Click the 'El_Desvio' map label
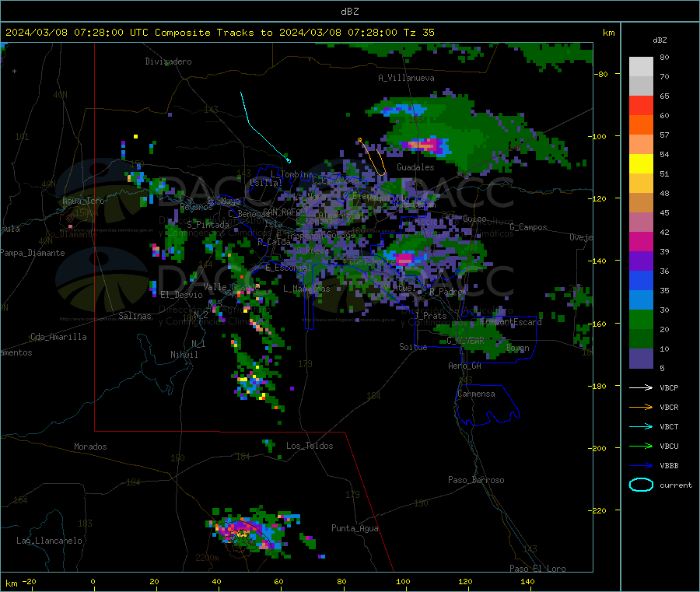The height and width of the screenshot is (592, 700). pyautogui.click(x=181, y=295)
